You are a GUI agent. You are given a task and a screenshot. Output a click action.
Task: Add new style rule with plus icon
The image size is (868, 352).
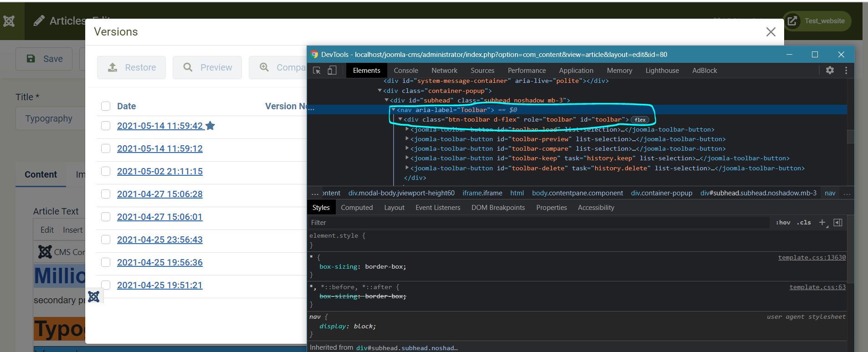(822, 222)
